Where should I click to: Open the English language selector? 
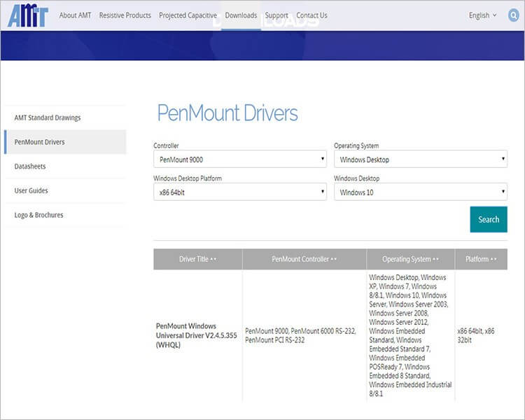click(x=482, y=15)
